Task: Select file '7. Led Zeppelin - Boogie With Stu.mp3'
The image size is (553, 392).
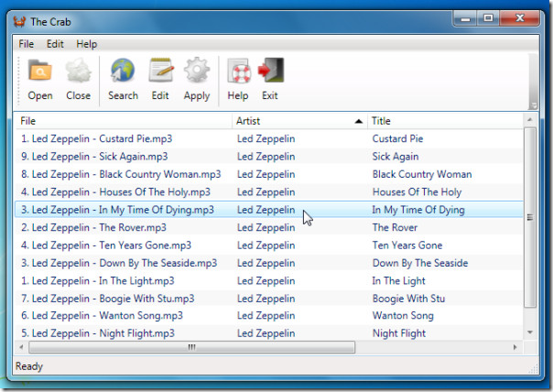Action: pos(107,299)
